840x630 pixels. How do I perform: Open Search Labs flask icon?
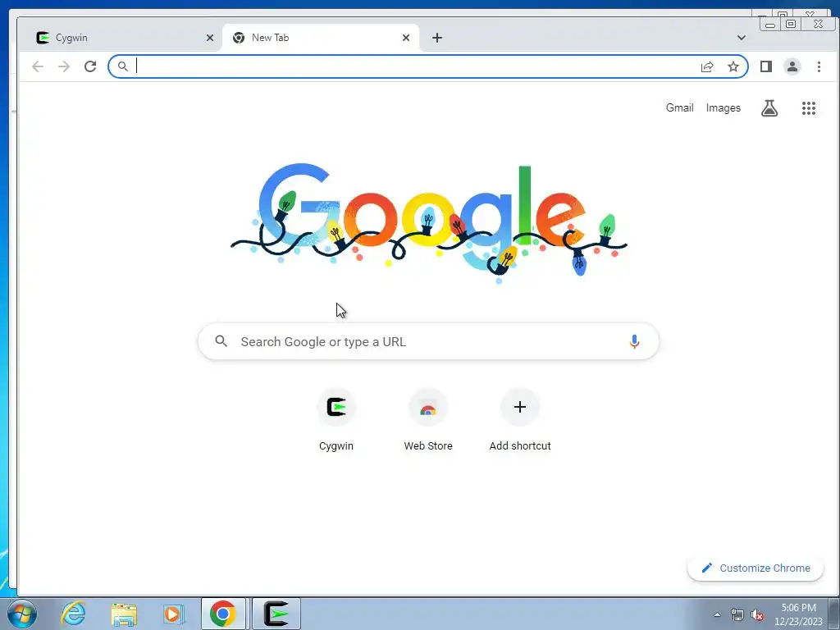pyautogui.click(x=769, y=108)
